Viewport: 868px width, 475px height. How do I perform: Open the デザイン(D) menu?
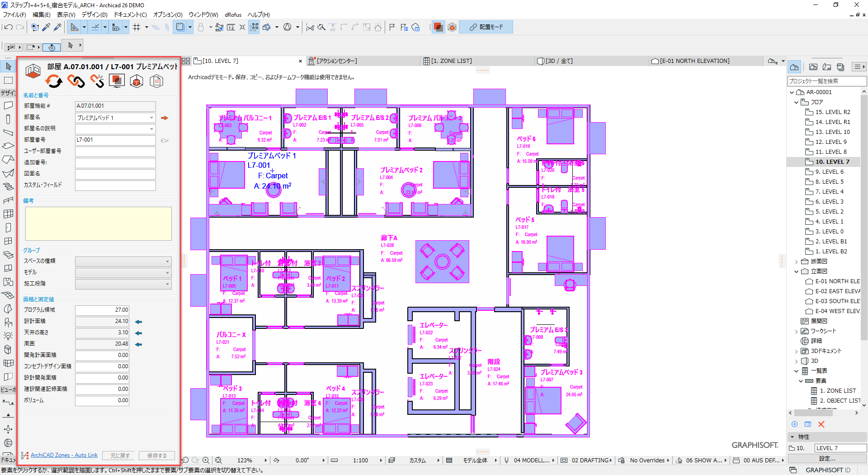[94, 14]
